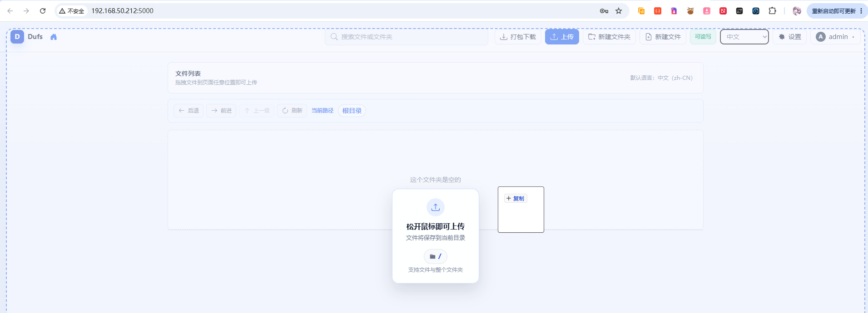Reload the page in the browser
Viewport: 868px width, 313px height.
tap(43, 11)
